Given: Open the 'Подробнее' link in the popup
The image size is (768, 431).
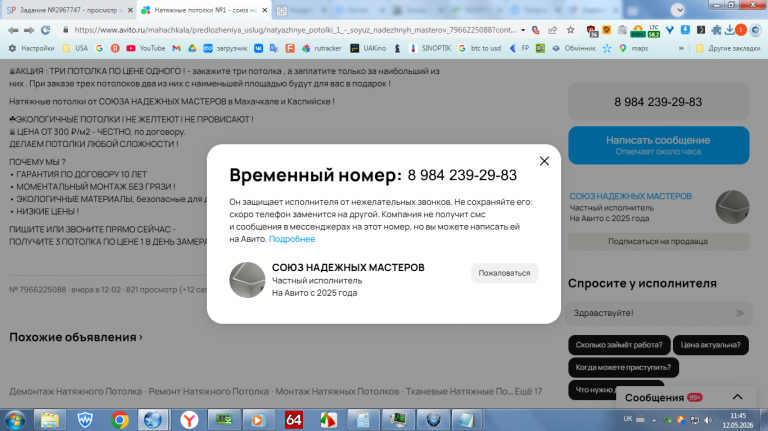Looking at the screenshot, I should 292,239.
